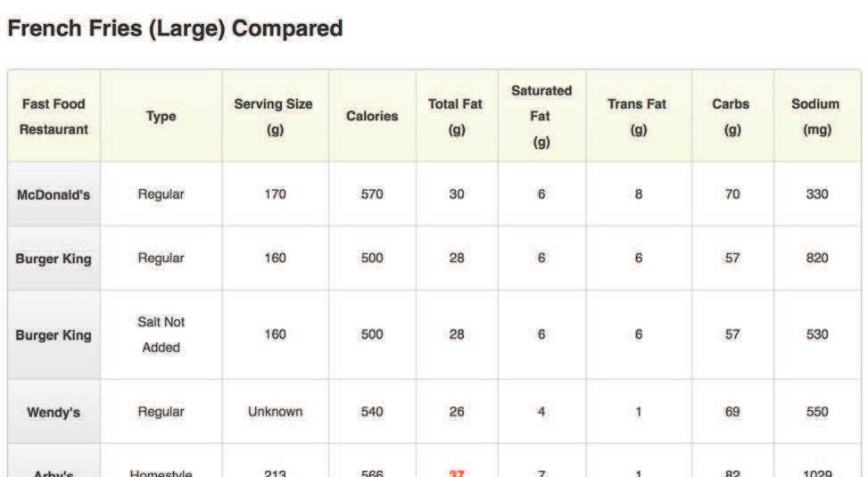Click the Trans Fat (g) column header
The height and width of the screenshot is (477, 868).
click(x=638, y=116)
